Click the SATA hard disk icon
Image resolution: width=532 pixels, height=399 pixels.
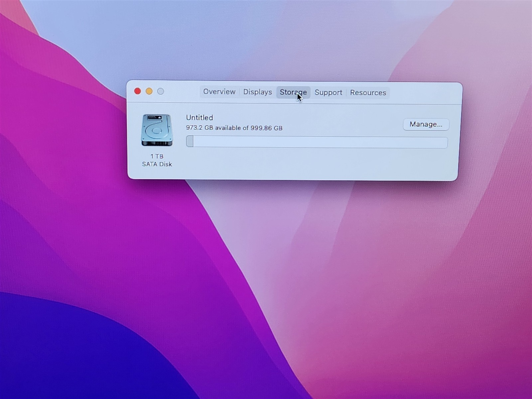tap(157, 130)
